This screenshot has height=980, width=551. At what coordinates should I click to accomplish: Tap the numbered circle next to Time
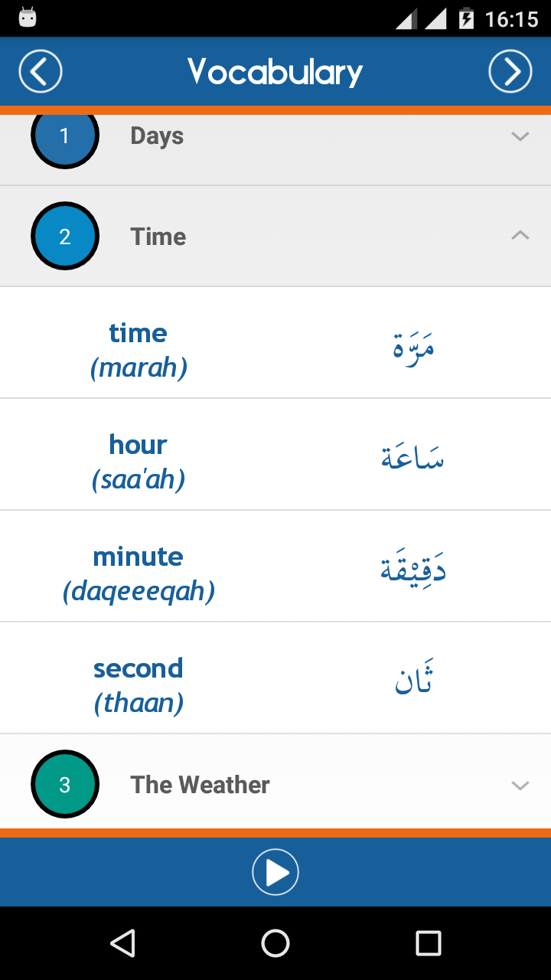click(x=65, y=236)
